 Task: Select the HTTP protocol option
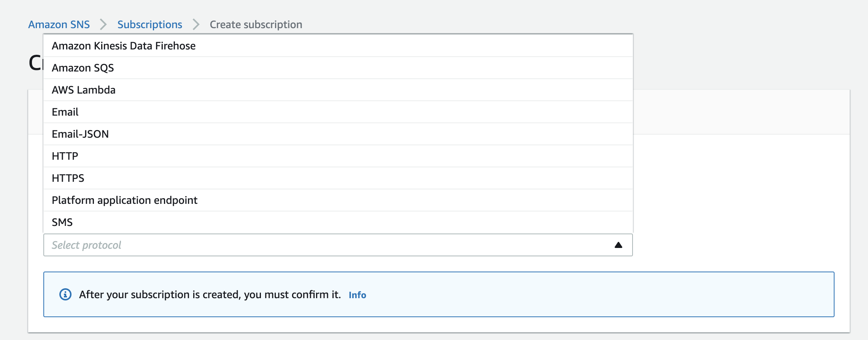[x=65, y=156]
